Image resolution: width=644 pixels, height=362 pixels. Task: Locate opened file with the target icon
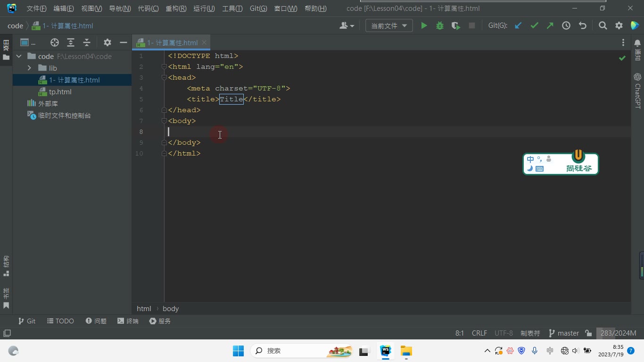pos(55,42)
